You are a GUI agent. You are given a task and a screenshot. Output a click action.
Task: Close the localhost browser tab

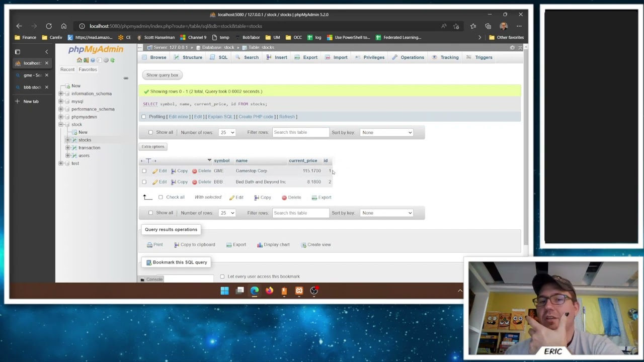[x=47, y=63]
